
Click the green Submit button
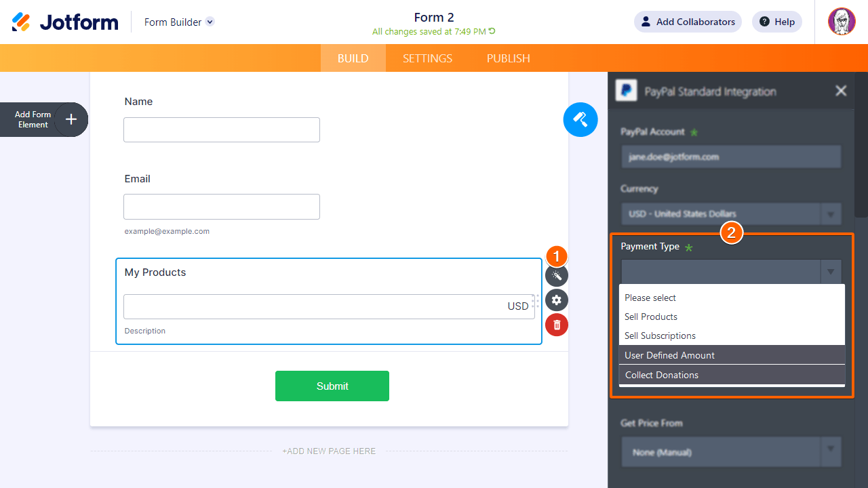point(332,386)
